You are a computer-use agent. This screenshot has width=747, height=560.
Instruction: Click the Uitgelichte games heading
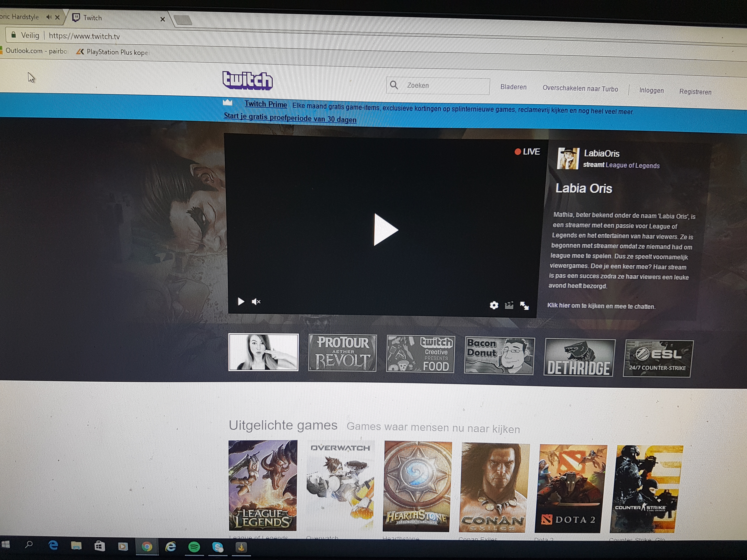tap(283, 425)
